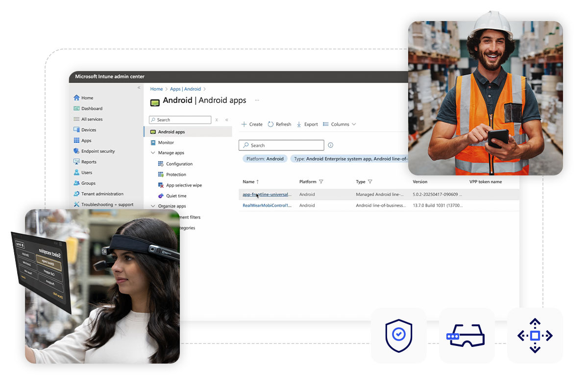Open the Columns dropdown chevron
The image size is (588, 392).
pos(354,124)
